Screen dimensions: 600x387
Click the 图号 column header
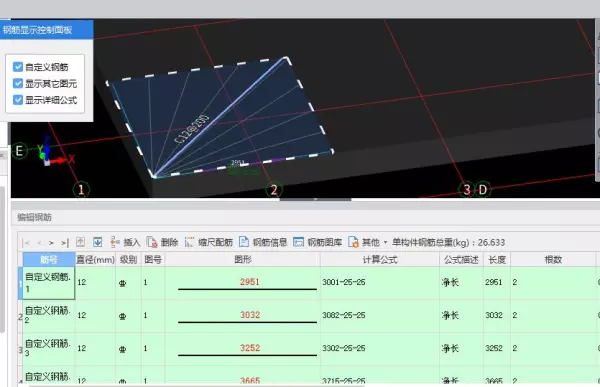pyautogui.click(x=153, y=260)
